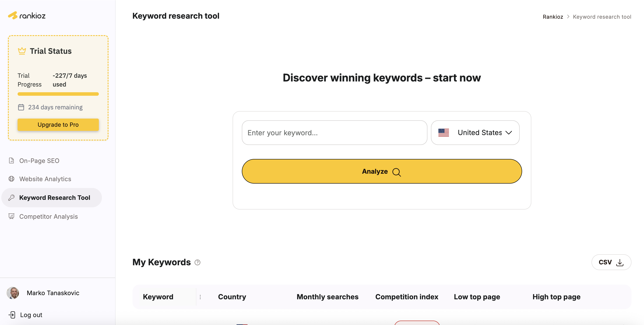The width and height of the screenshot is (644, 325).
Task: Go to Website Analytics
Action: click(x=45, y=179)
